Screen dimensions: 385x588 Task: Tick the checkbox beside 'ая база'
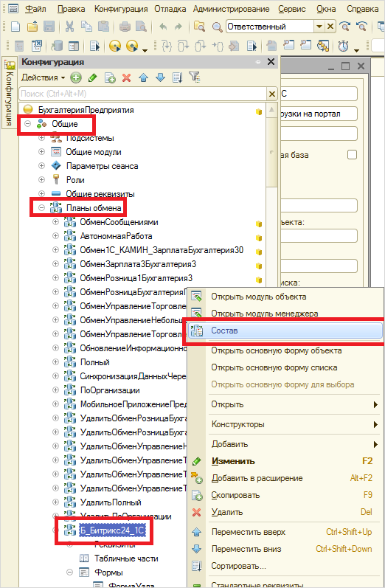tap(352, 154)
